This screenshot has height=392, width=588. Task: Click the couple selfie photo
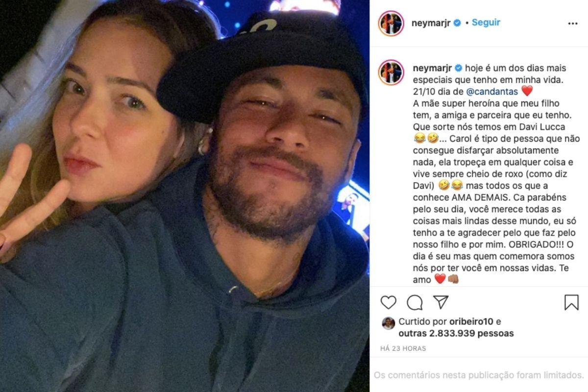185,196
